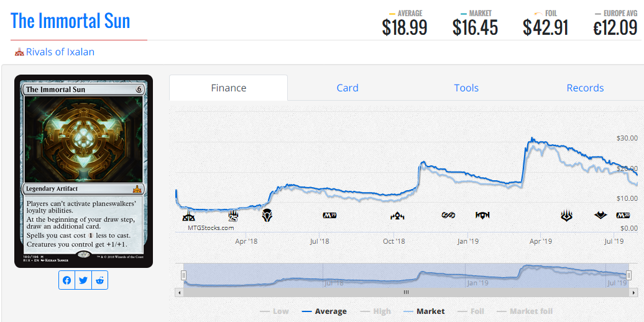The image size is (644, 322).
Task: Share on Facebook
Action: point(67,280)
